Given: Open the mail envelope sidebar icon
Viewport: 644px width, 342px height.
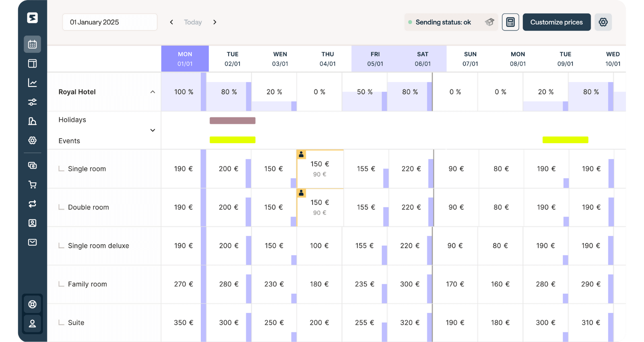Looking at the screenshot, I should [x=32, y=242].
